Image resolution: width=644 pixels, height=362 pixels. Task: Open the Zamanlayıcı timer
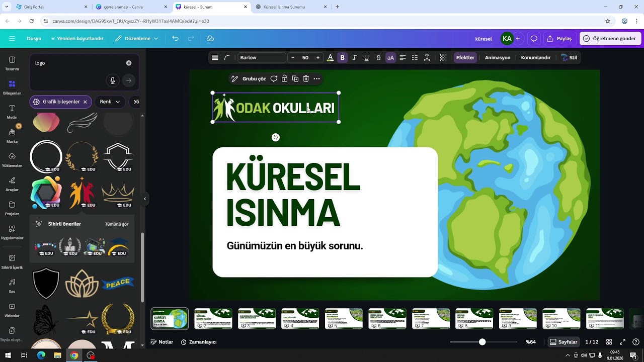199,342
